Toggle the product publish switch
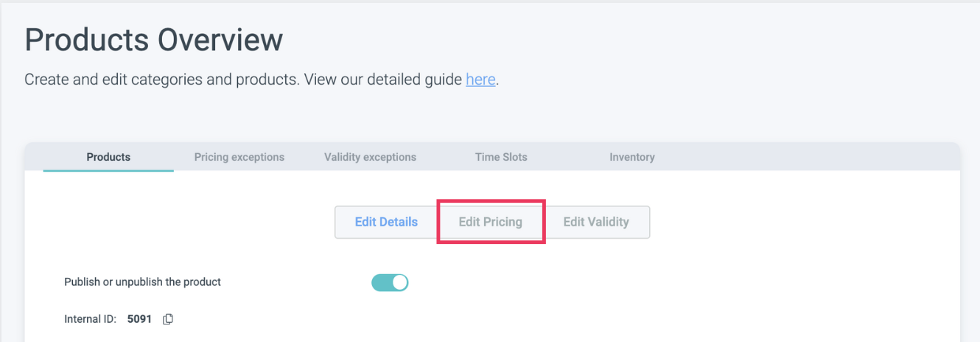The height and width of the screenshot is (342, 980). [x=390, y=282]
